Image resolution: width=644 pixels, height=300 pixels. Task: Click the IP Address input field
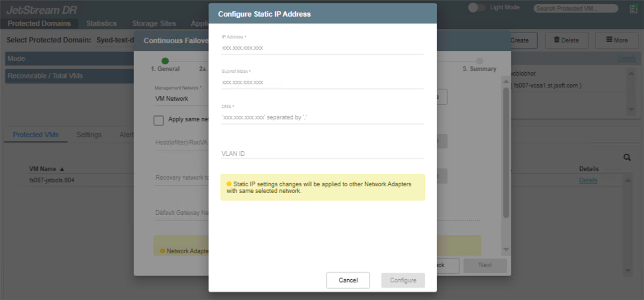tap(322, 48)
